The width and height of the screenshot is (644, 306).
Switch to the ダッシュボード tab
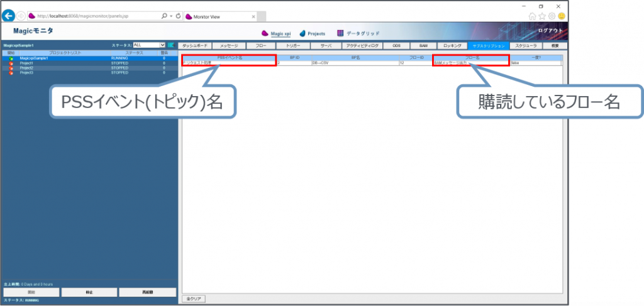click(x=194, y=46)
